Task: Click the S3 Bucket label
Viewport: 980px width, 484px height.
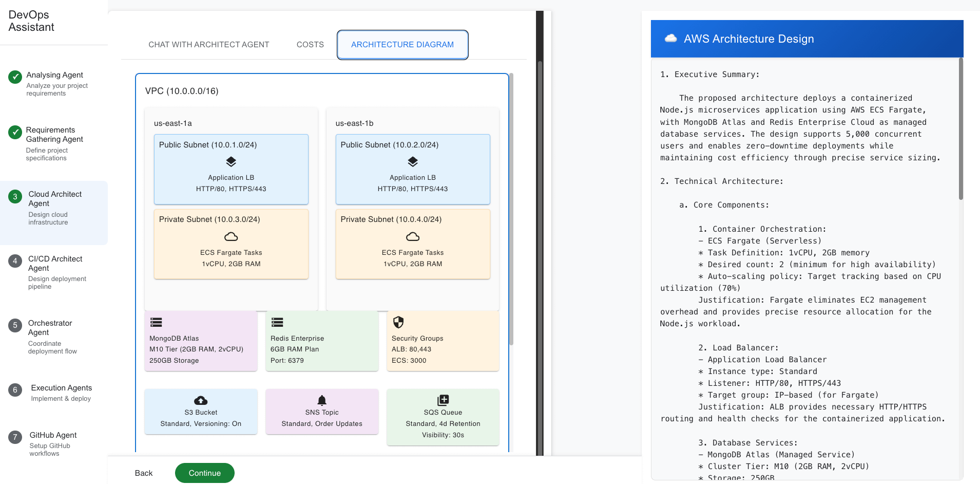Action: [201, 413]
